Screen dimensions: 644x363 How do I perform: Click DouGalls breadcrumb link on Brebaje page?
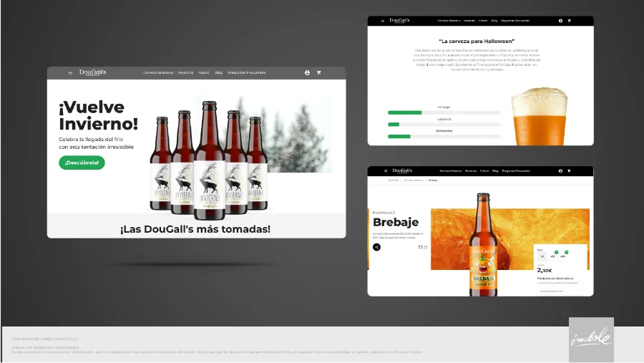pos(394,180)
